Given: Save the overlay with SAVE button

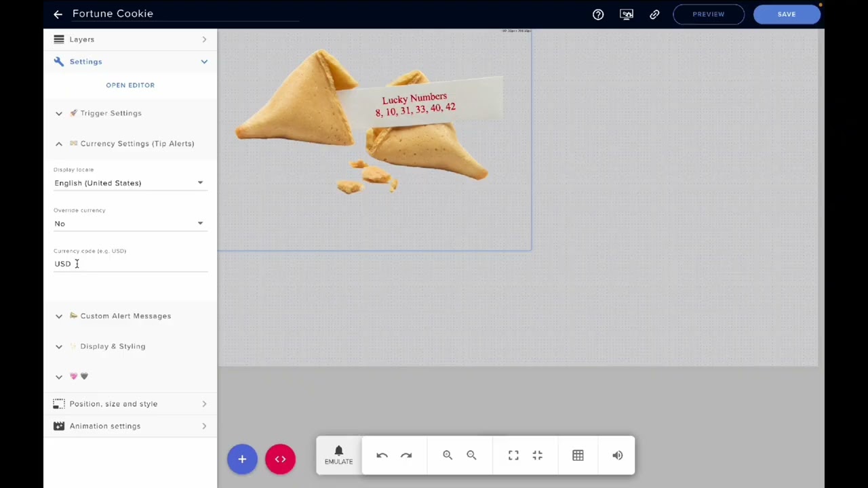Looking at the screenshot, I should pos(787,14).
